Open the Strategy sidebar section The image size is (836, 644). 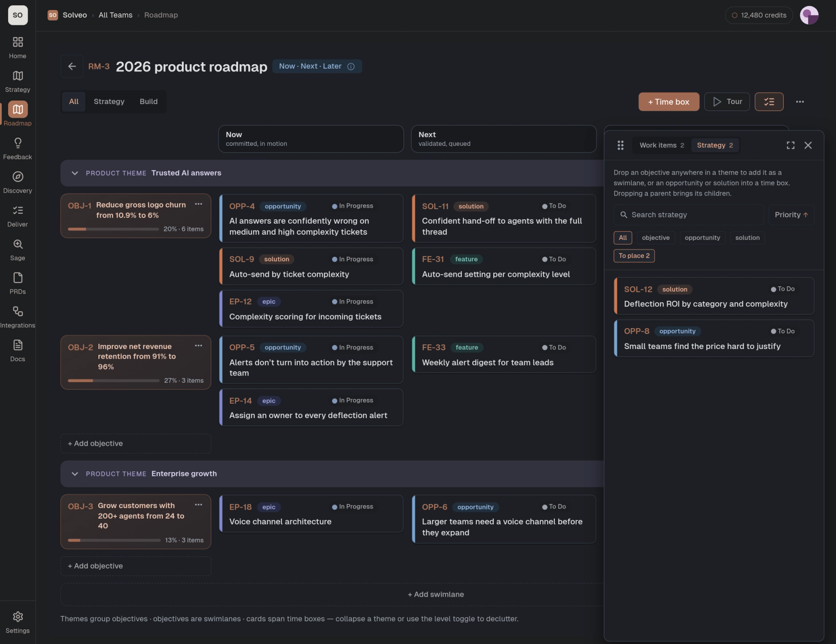tap(18, 81)
